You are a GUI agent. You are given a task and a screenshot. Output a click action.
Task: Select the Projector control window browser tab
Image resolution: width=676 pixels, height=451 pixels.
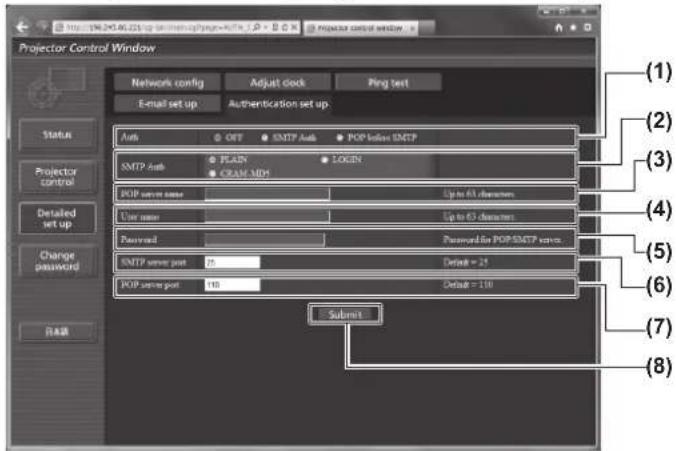360,28
